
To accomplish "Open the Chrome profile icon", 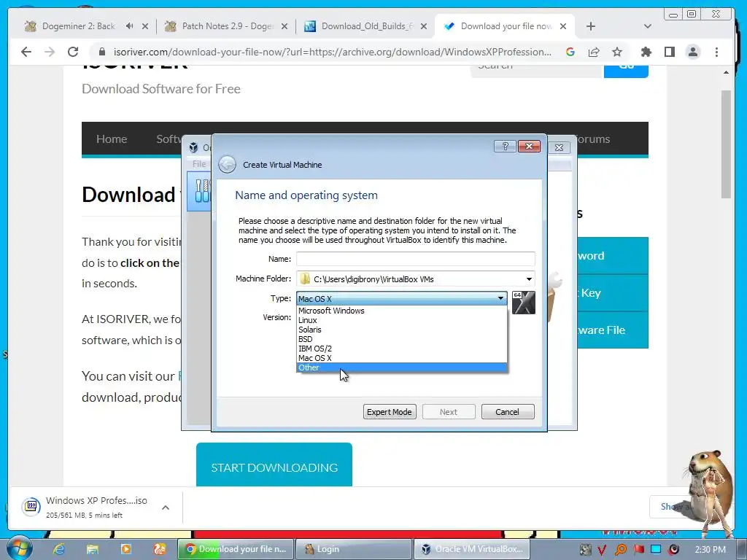I will (x=693, y=52).
